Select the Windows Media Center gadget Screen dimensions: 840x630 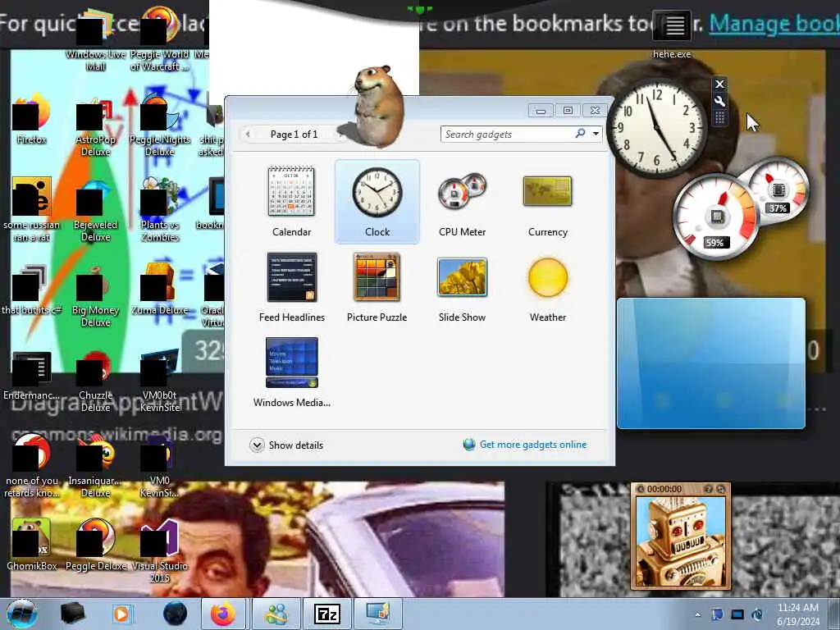[x=291, y=372]
